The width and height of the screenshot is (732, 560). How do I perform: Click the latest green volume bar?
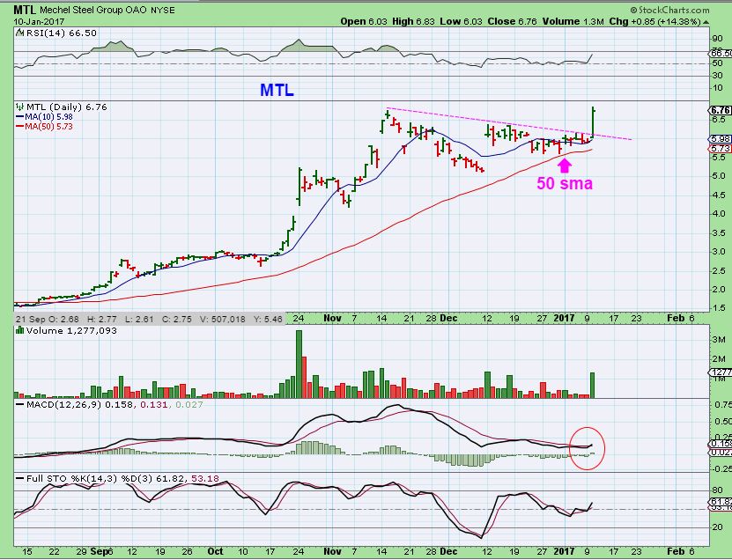[x=593, y=385]
